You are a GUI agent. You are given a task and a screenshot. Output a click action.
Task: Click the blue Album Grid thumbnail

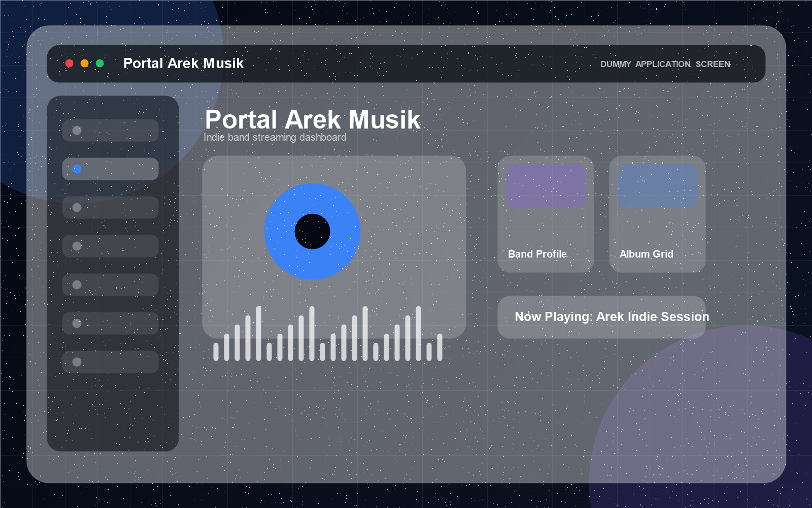coord(657,185)
